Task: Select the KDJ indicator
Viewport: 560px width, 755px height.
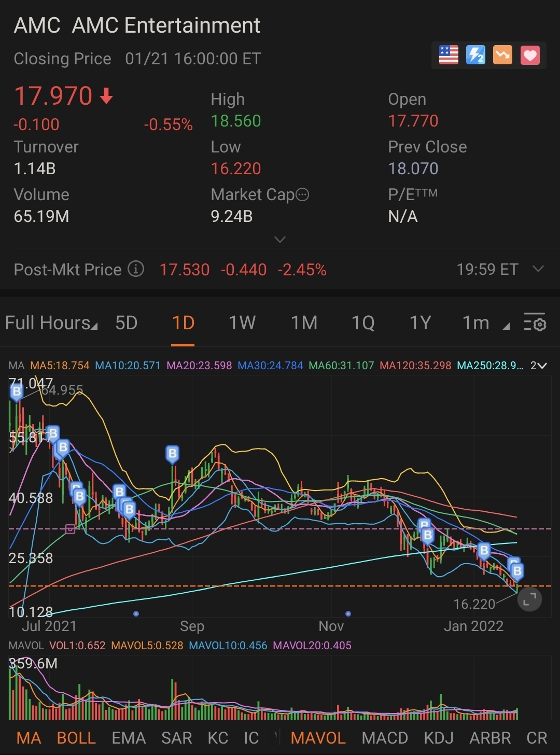Action: tap(439, 738)
